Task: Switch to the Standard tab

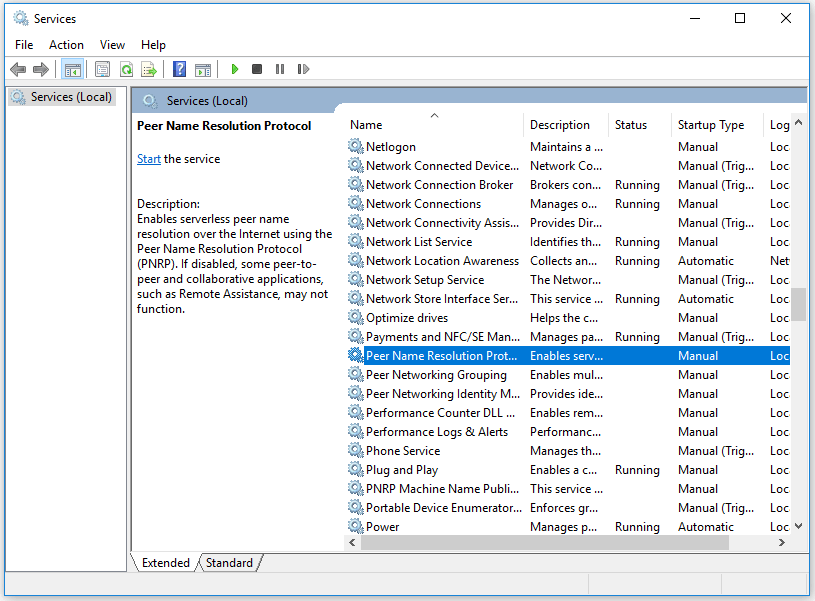Action: (228, 562)
